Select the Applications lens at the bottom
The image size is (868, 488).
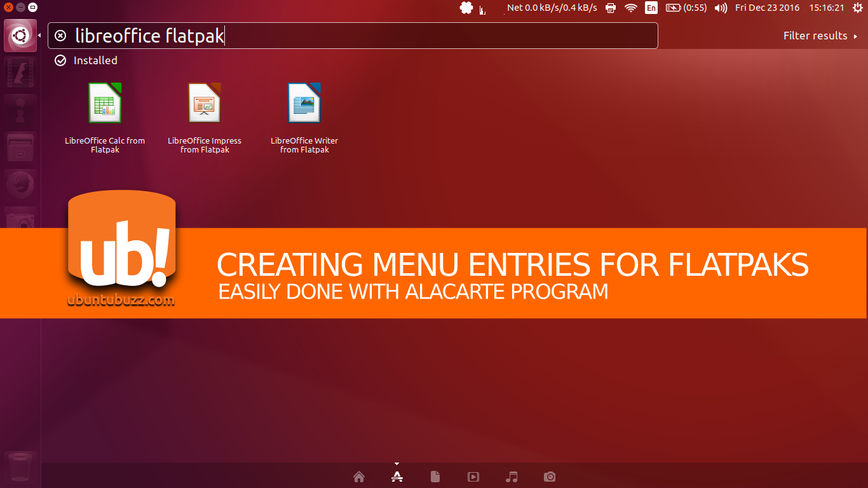click(397, 476)
